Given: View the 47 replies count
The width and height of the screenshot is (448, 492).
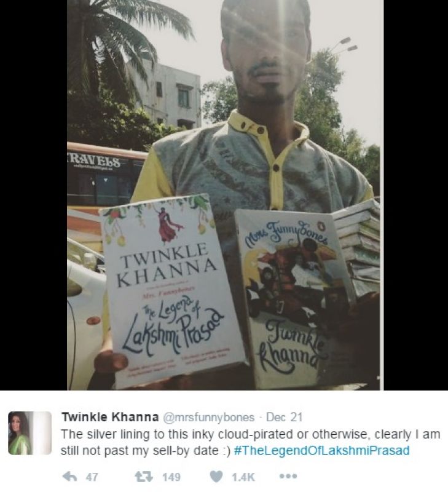Looking at the screenshot, I should click(x=92, y=477).
